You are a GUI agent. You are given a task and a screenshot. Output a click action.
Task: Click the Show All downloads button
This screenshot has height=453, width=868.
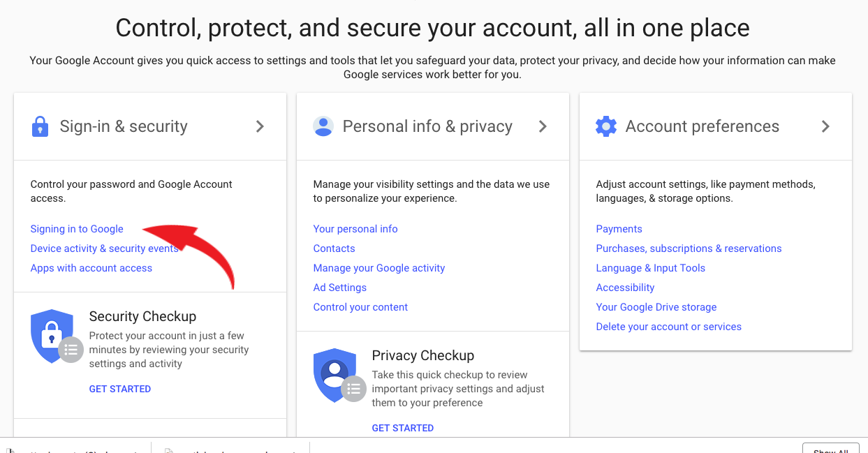pyautogui.click(x=830, y=449)
